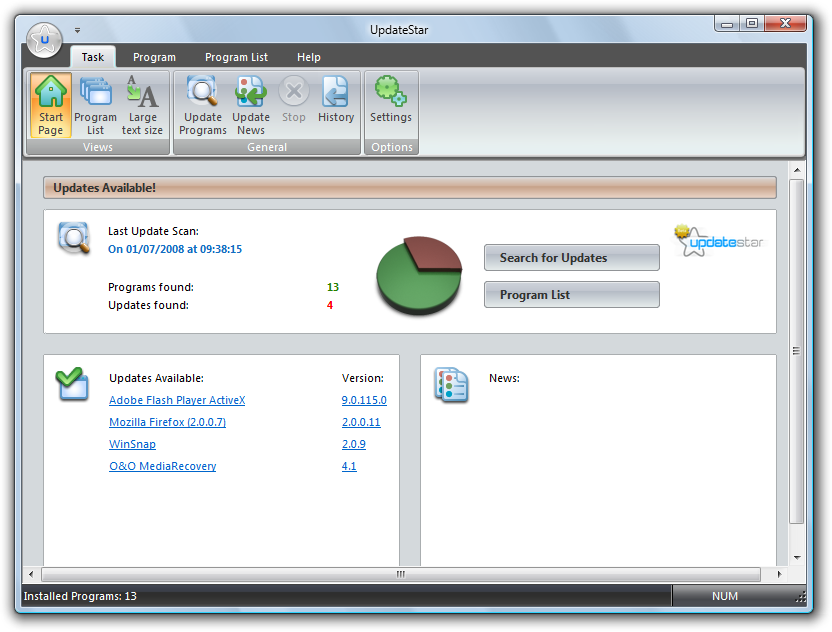This screenshot has height=632, width=832.
Task: Open the quick access toolbar customize arrow
Action: (x=77, y=30)
